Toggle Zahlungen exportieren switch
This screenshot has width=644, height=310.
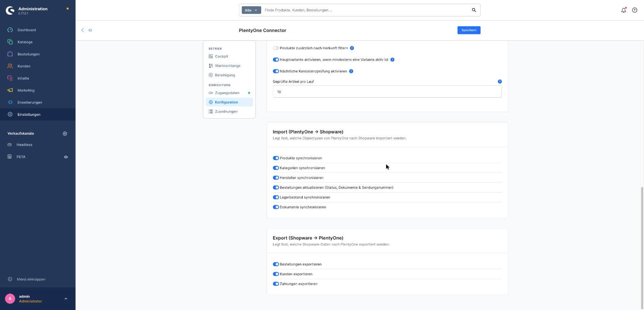pos(276,284)
